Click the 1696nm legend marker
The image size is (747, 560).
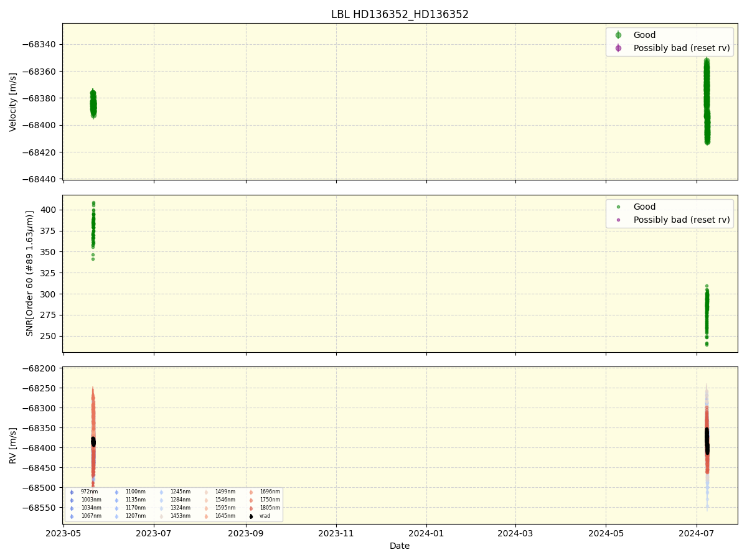pyautogui.click(x=251, y=492)
